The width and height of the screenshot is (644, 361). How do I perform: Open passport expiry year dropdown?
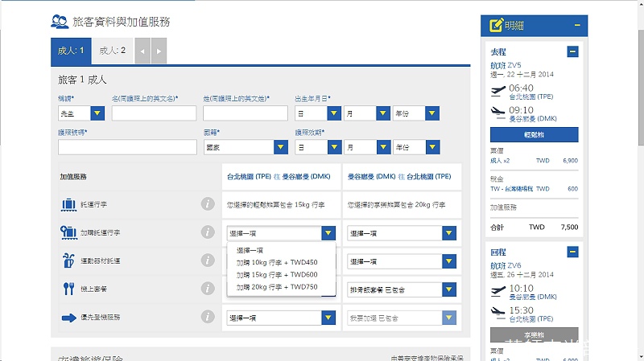[416, 147]
